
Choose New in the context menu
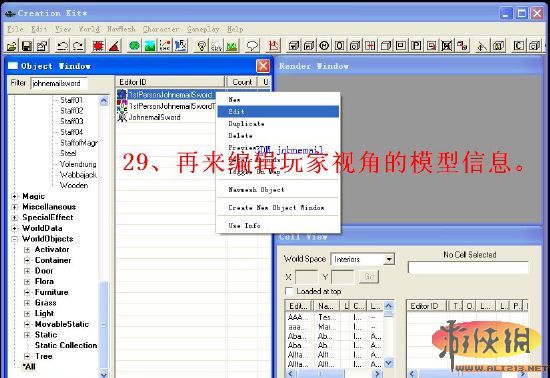pyautogui.click(x=278, y=100)
